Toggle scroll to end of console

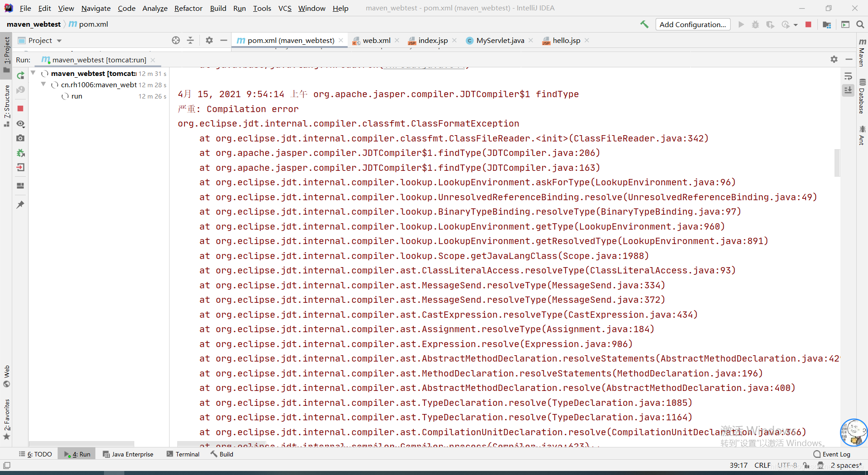click(x=848, y=90)
